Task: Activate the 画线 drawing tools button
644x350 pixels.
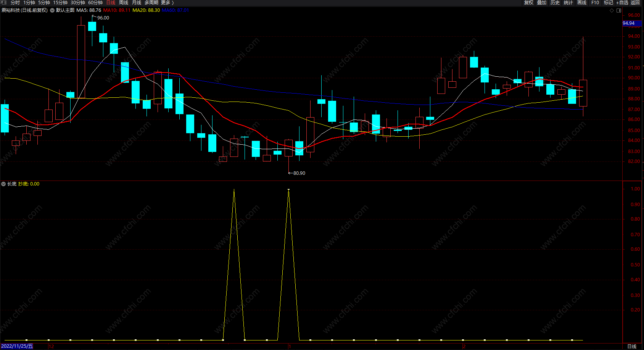Action: [582, 3]
